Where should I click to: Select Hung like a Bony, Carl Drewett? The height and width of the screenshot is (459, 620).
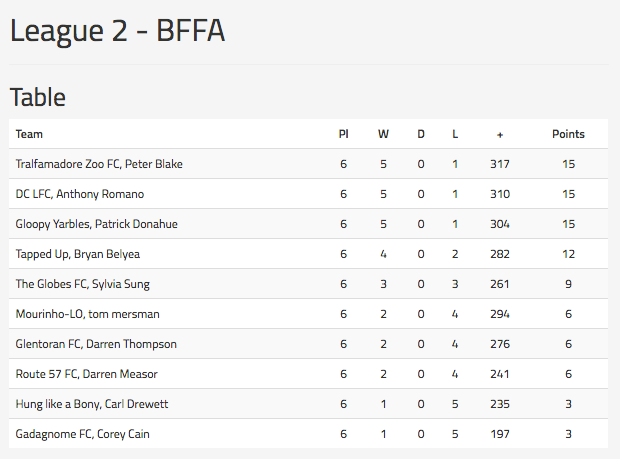point(92,404)
